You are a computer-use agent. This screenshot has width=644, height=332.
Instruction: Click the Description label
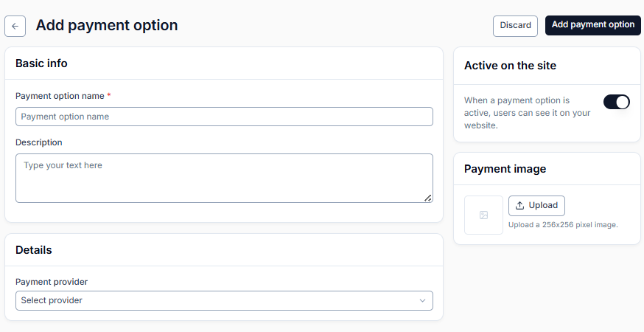click(x=39, y=142)
